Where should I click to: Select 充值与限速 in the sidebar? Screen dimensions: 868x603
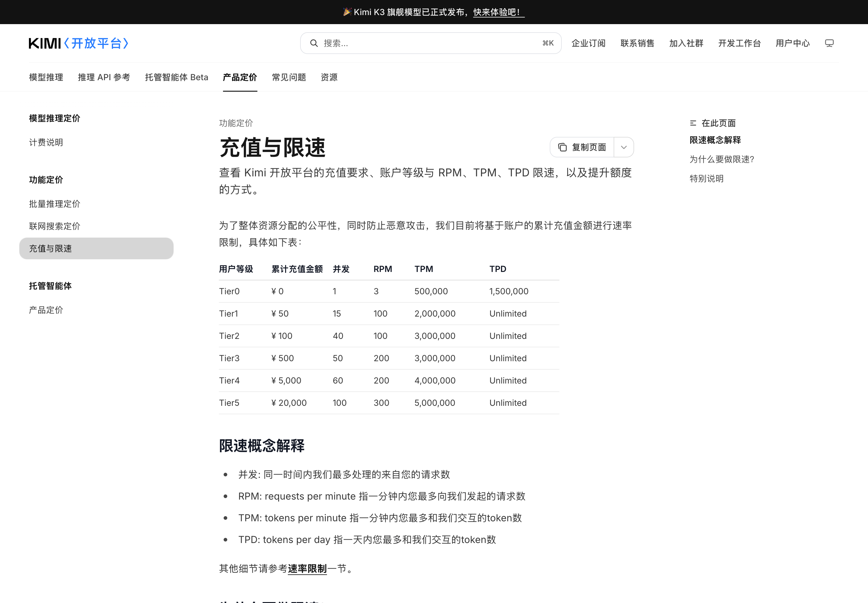96,249
